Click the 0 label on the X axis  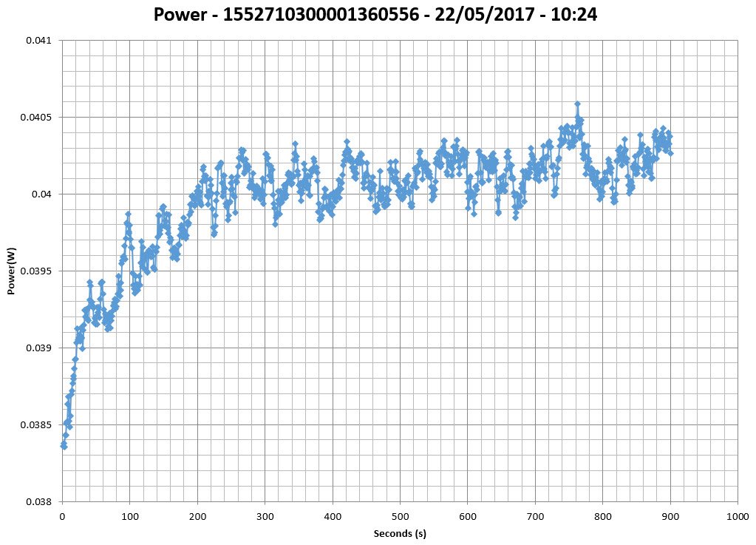point(62,515)
